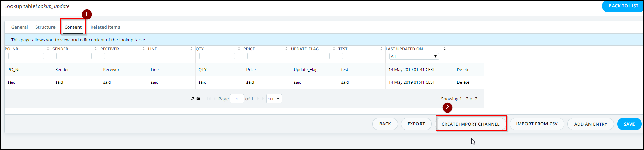Click the page number input field
The width and height of the screenshot is (644, 150).
point(237,99)
